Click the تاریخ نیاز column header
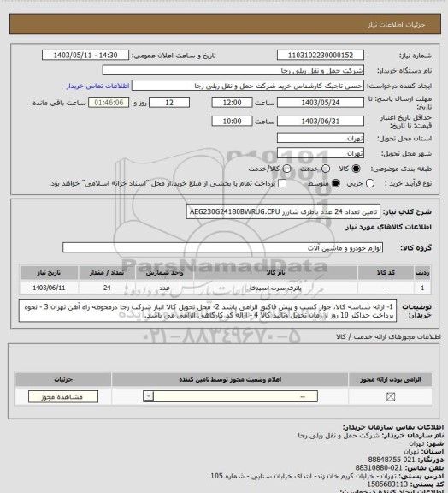448x493 pixels. point(49,272)
